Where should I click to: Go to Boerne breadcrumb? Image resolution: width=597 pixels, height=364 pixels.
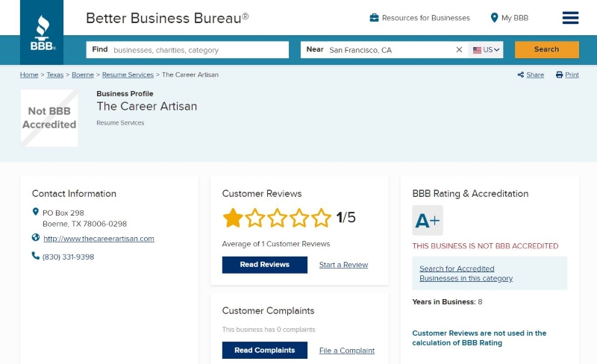click(x=83, y=75)
